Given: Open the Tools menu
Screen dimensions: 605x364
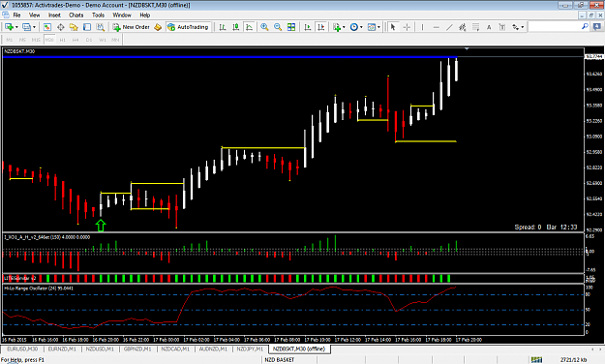Looking at the screenshot, I should (98, 15).
